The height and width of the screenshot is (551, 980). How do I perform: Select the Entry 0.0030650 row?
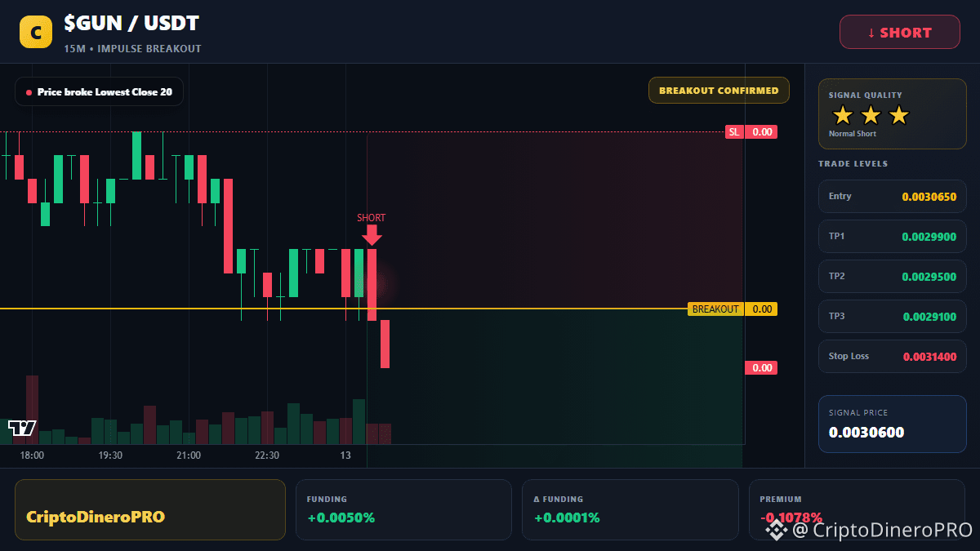893,196
